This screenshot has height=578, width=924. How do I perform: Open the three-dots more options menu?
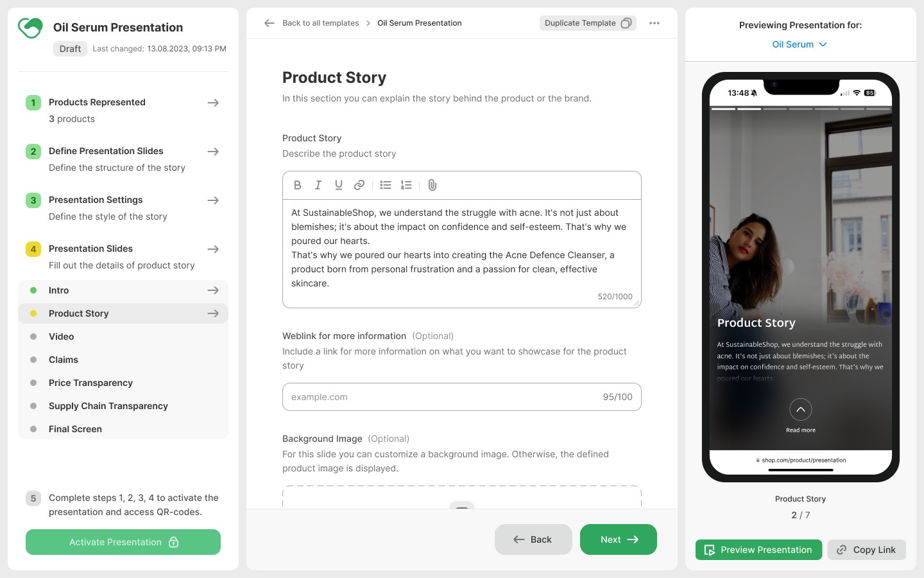click(654, 23)
